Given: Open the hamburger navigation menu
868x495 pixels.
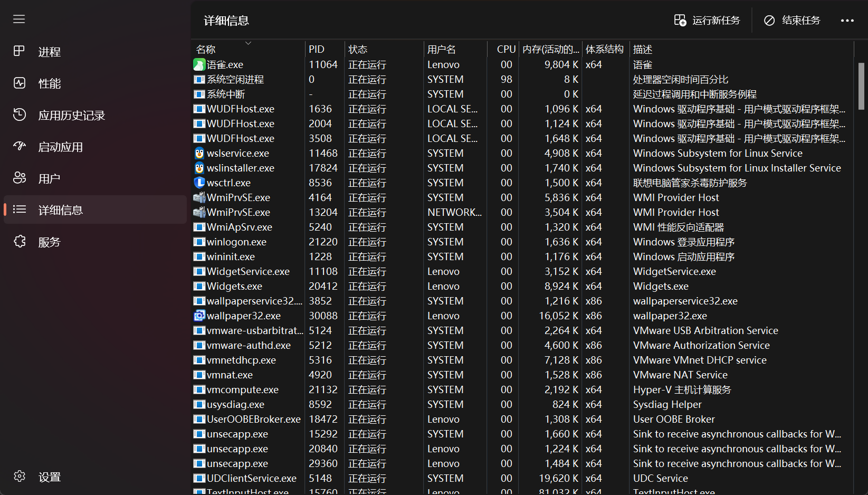Looking at the screenshot, I should coord(19,19).
